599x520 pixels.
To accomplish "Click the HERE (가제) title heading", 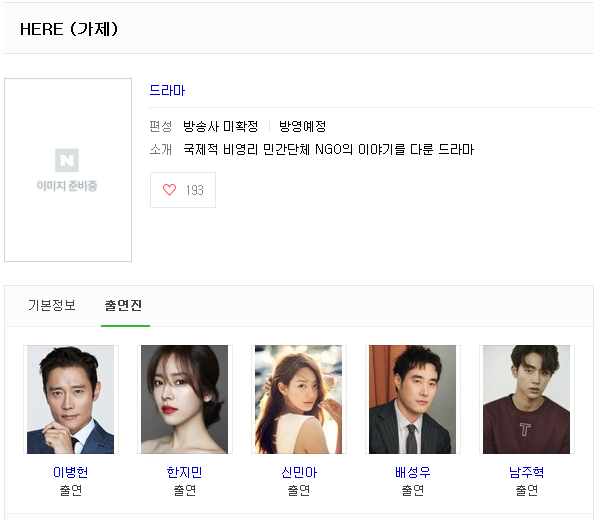I will pos(69,29).
